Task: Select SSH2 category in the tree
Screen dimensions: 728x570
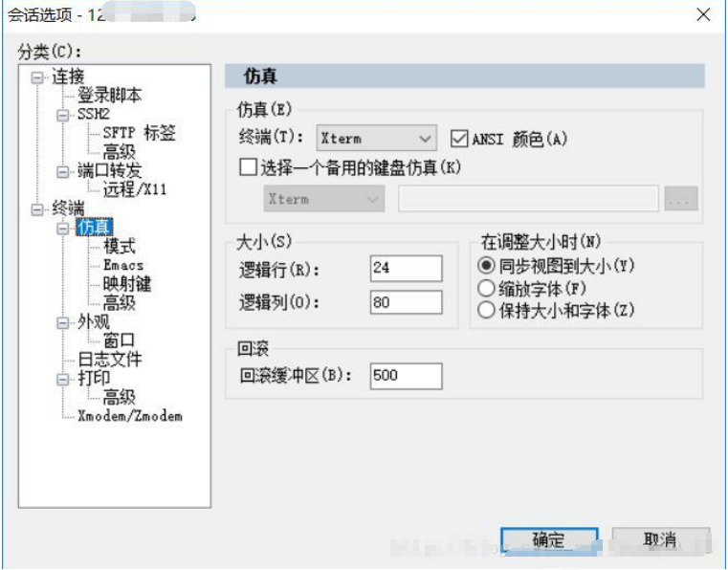Action: click(94, 114)
